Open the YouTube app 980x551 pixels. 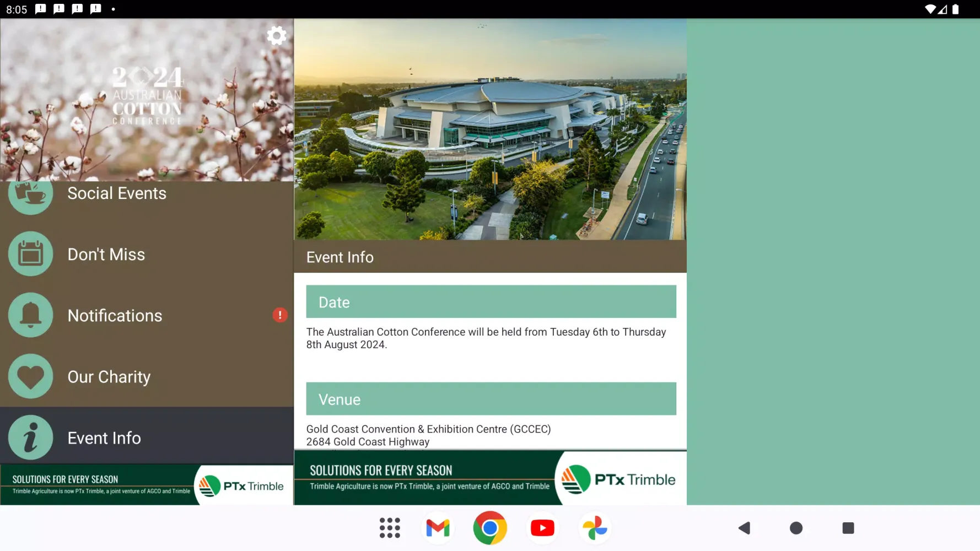pyautogui.click(x=542, y=527)
